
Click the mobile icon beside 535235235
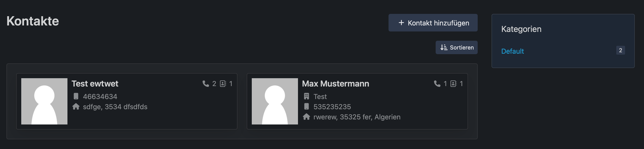point(306,107)
